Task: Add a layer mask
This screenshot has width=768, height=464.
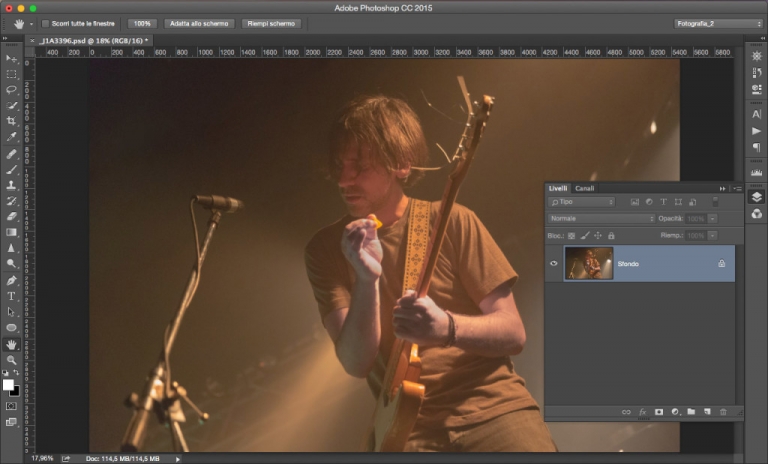Action: pyautogui.click(x=659, y=412)
